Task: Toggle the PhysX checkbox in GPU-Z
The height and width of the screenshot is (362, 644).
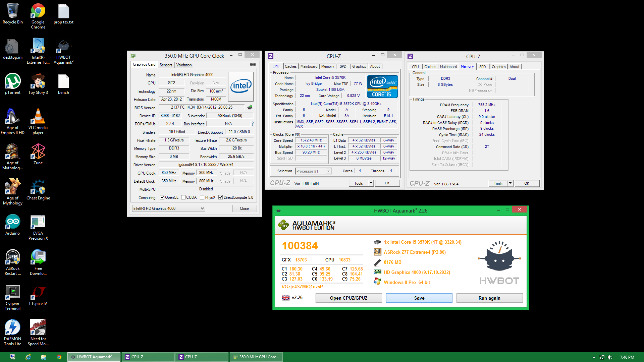Action: (202, 197)
